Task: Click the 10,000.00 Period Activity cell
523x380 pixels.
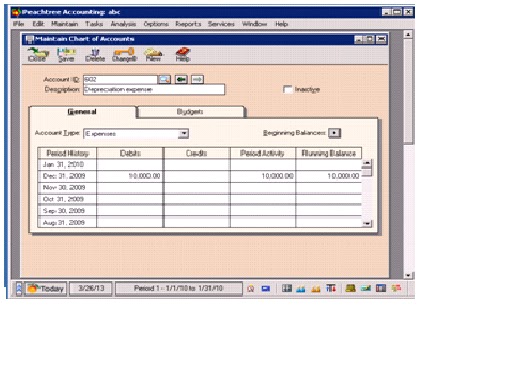Action: coord(263,176)
